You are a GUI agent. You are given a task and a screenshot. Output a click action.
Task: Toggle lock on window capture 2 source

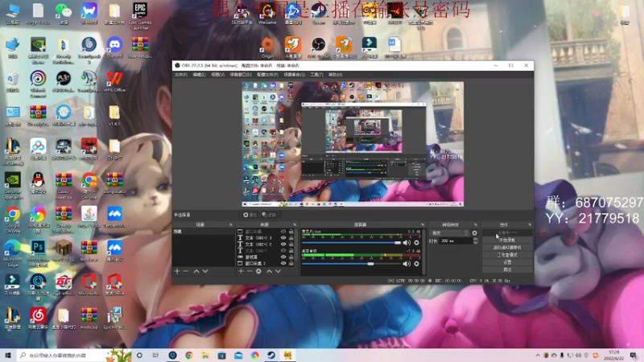(x=291, y=263)
